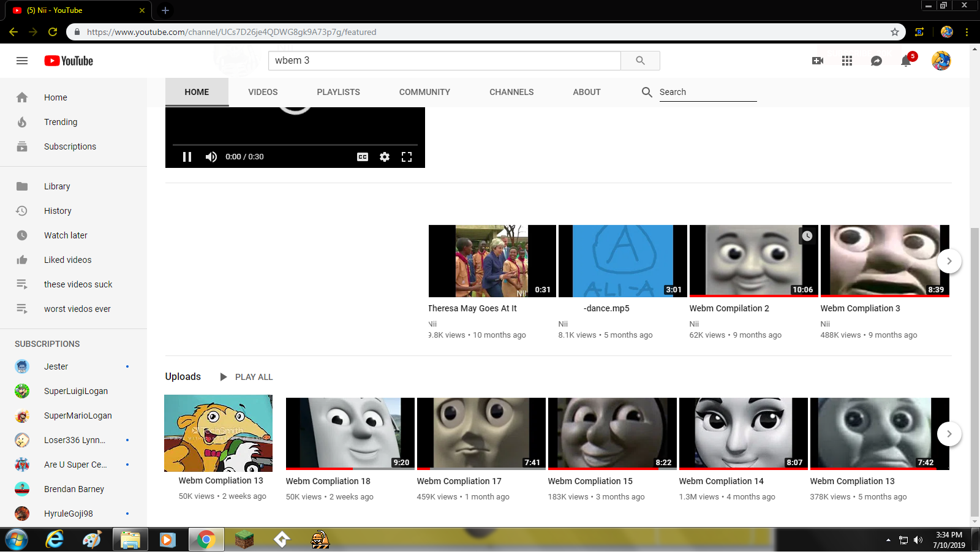Open Webm Compilation 14 title
This screenshot has width=980, height=554.
pyautogui.click(x=721, y=481)
